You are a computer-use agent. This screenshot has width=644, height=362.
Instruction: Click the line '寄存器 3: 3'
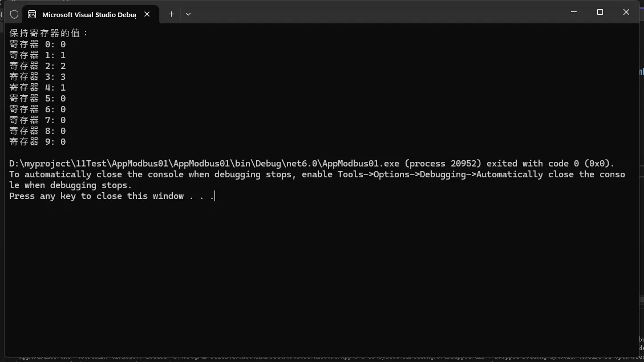tap(38, 77)
